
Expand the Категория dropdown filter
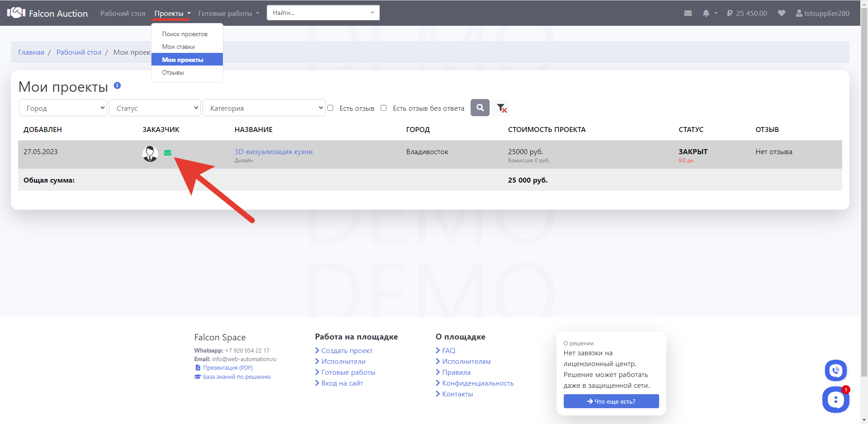pyautogui.click(x=264, y=108)
